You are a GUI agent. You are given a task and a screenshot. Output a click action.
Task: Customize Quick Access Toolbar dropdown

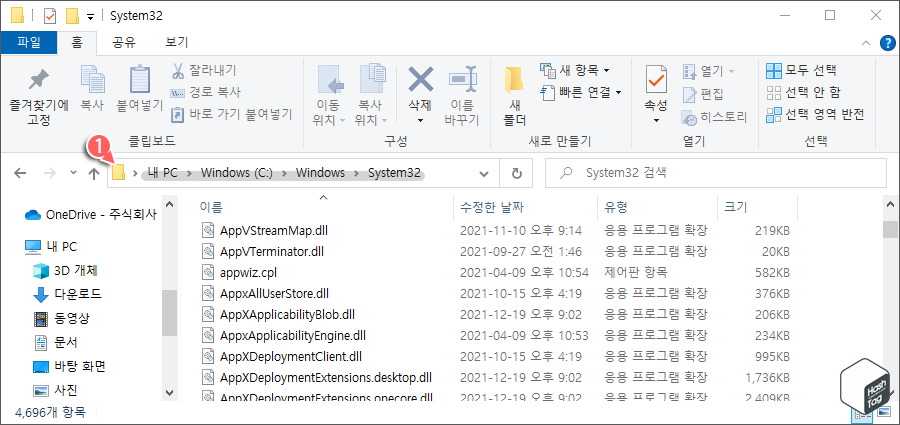point(91,17)
